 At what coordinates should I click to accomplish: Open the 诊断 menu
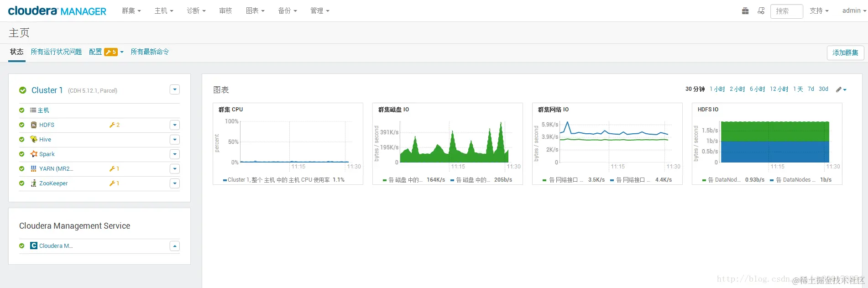coord(196,10)
